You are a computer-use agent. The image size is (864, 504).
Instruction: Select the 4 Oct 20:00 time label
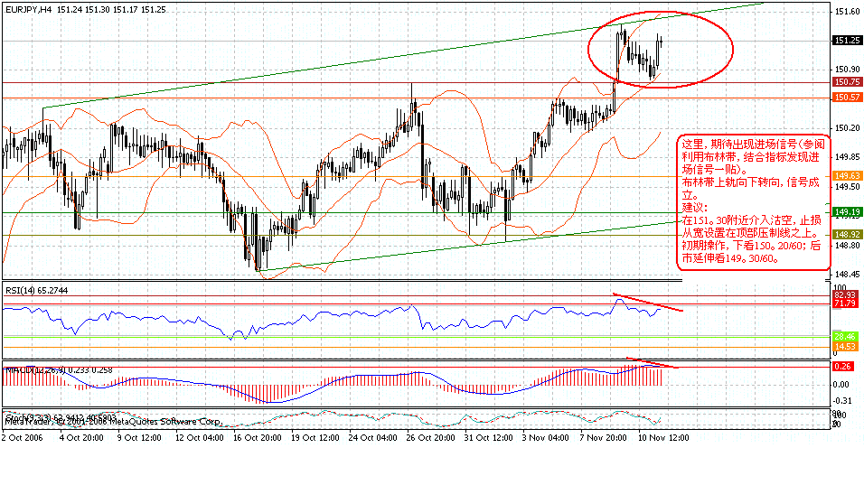[x=81, y=438]
